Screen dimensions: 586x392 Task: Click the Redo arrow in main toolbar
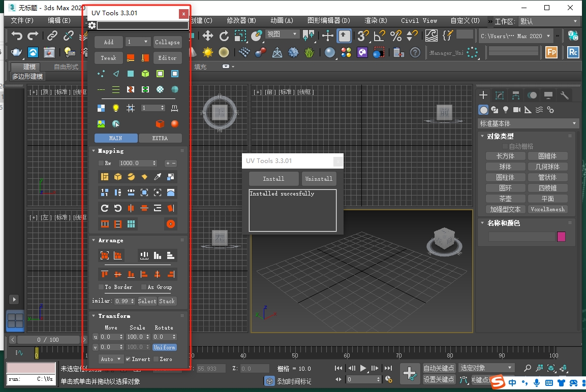coord(33,36)
